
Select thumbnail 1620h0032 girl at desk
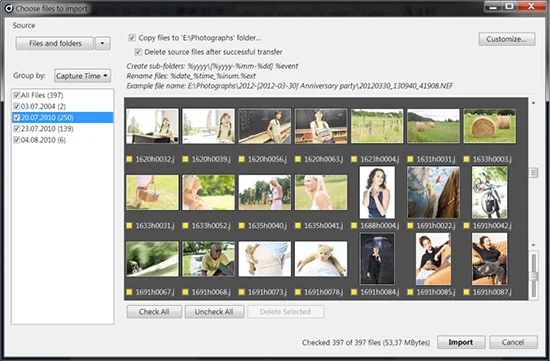[152, 126]
